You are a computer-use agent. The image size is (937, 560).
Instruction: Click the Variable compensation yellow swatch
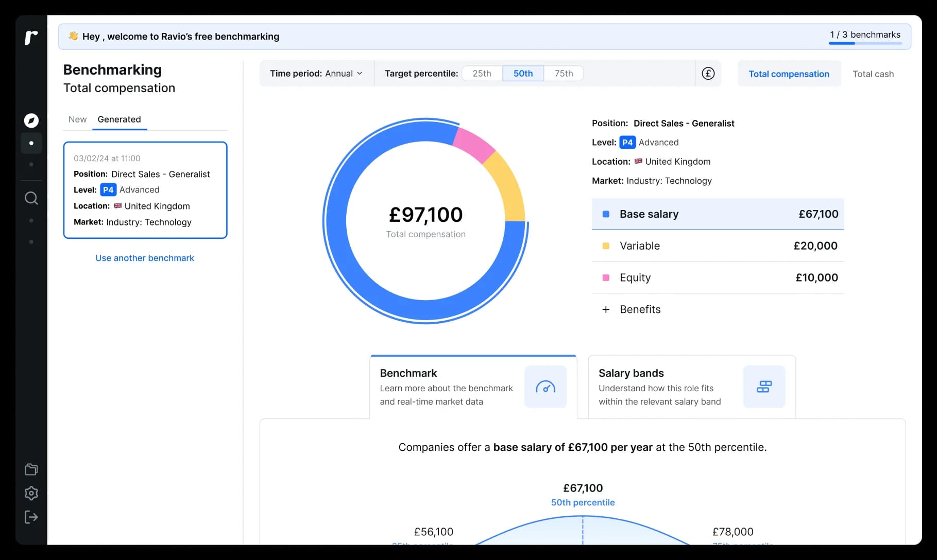[606, 246]
